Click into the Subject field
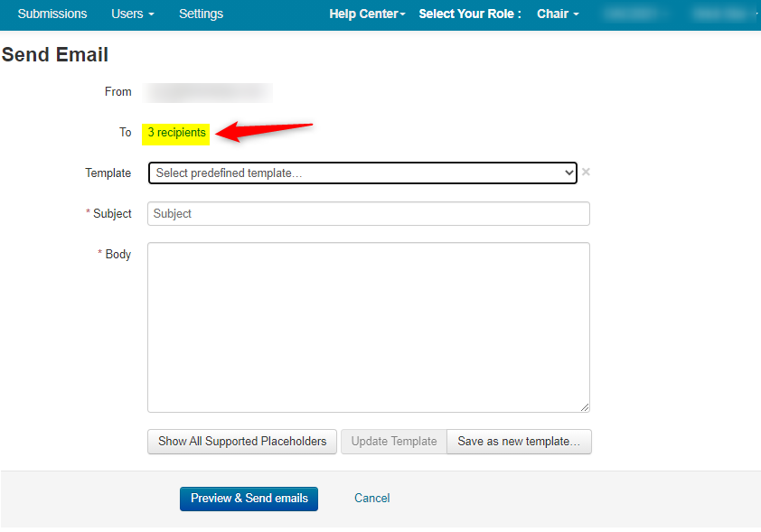The image size is (761, 532). pos(369,214)
